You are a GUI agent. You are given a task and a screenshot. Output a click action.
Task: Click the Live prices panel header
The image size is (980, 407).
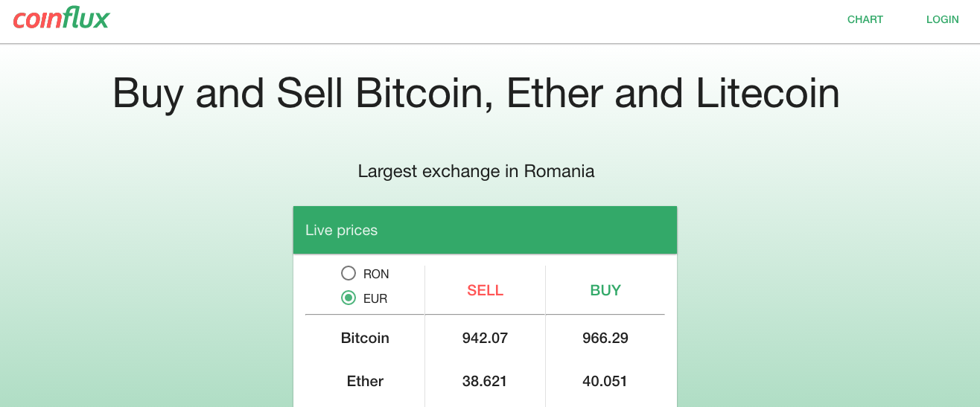[x=485, y=230]
